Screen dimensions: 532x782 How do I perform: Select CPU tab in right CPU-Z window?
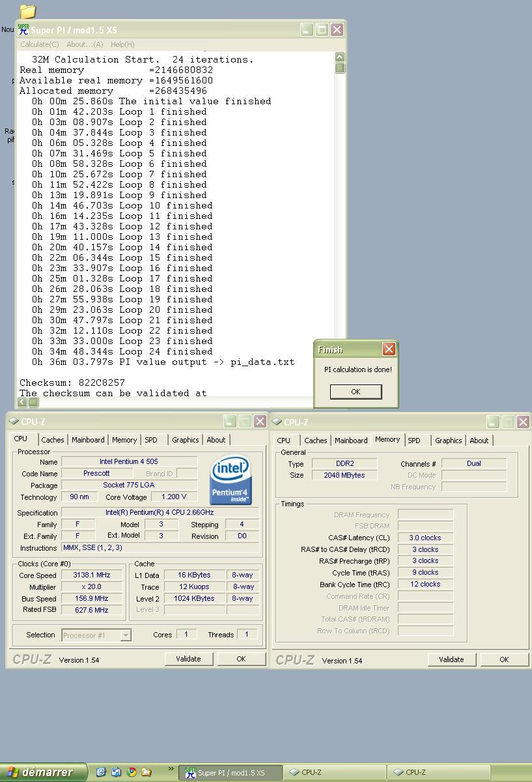[x=284, y=441]
